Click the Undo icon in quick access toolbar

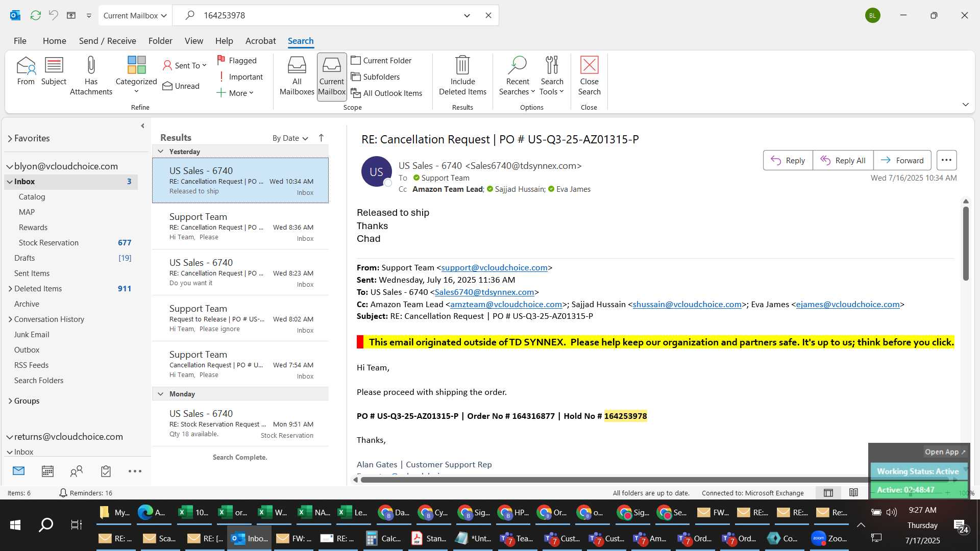(53, 15)
